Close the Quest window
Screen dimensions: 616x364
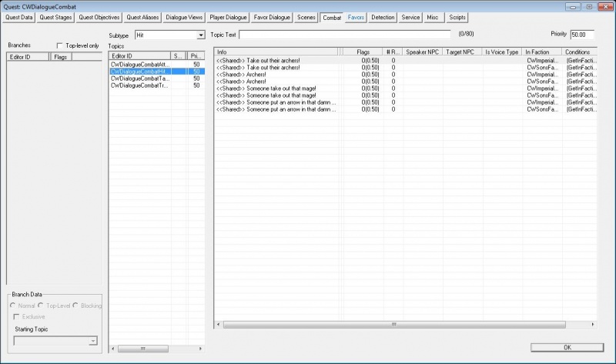click(x=605, y=7)
